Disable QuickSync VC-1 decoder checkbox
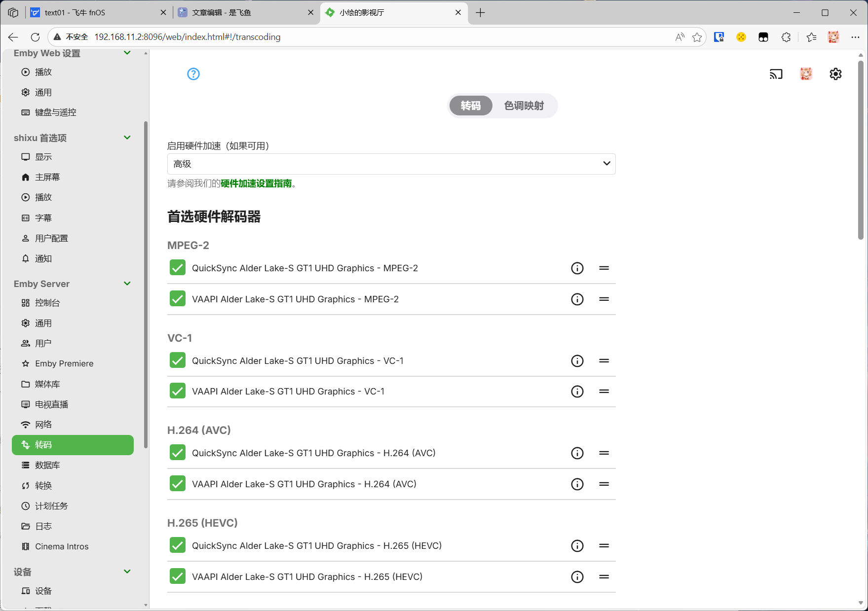The height and width of the screenshot is (611, 868). point(178,360)
